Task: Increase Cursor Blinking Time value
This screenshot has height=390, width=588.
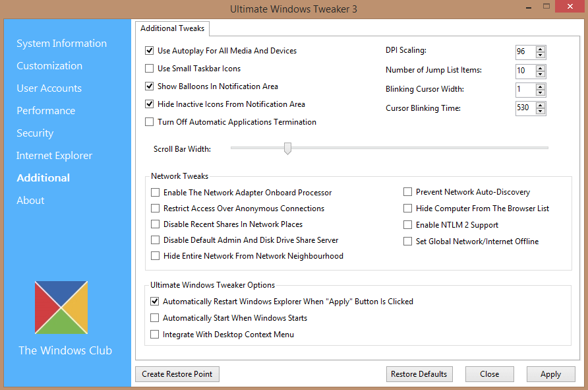Action: (540, 105)
